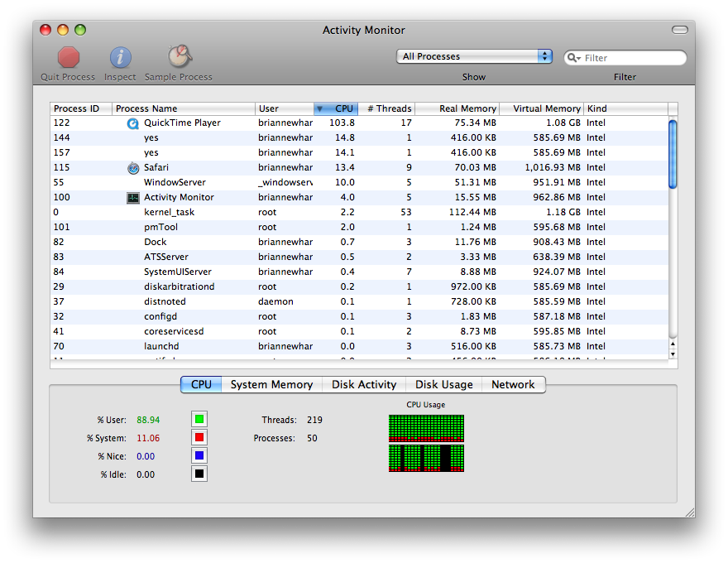This screenshot has width=728, height=563.
Task: Click the window resize grip corner
Action: [x=690, y=512]
